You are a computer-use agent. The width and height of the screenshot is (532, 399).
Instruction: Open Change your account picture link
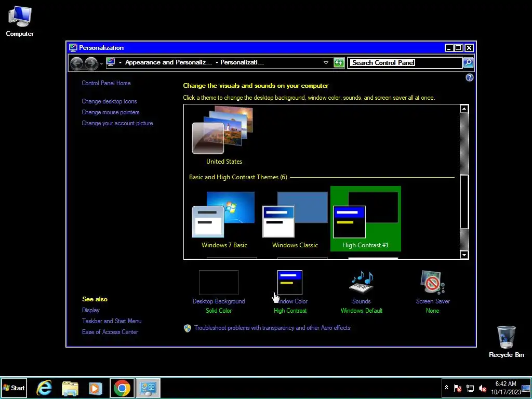(117, 123)
